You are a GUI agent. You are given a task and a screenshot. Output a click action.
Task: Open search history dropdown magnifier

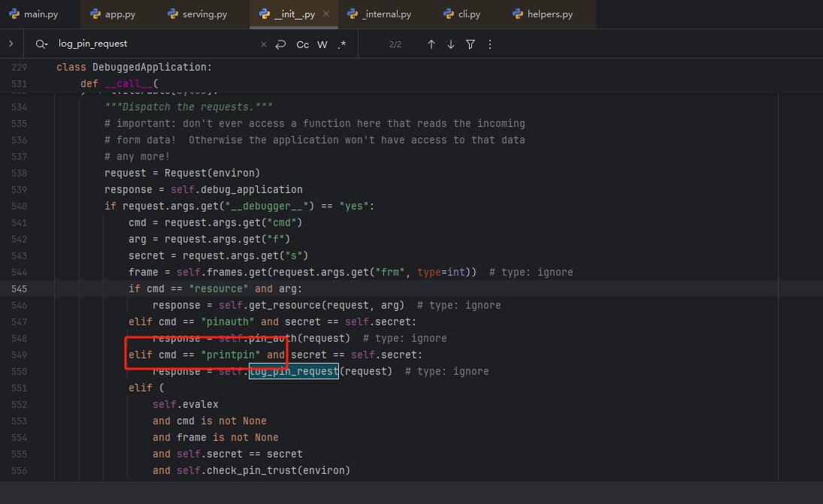[x=41, y=44]
